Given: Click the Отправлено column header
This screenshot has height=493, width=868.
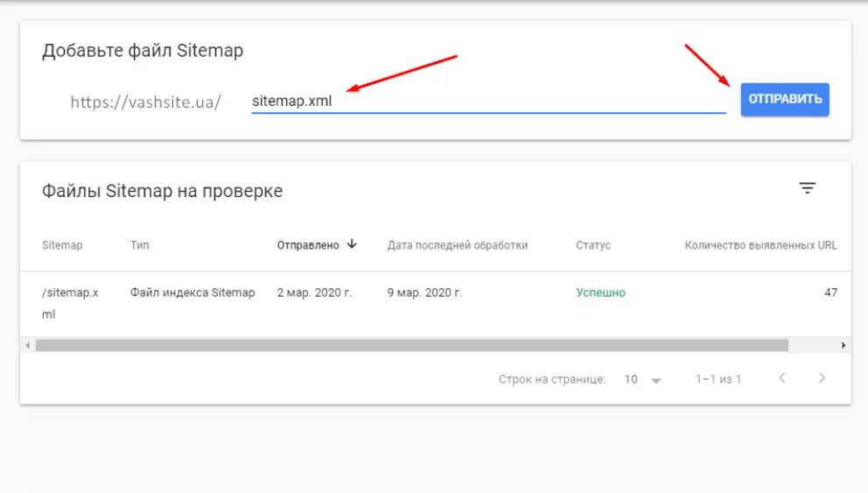Looking at the screenshot, I should (308, 245).
